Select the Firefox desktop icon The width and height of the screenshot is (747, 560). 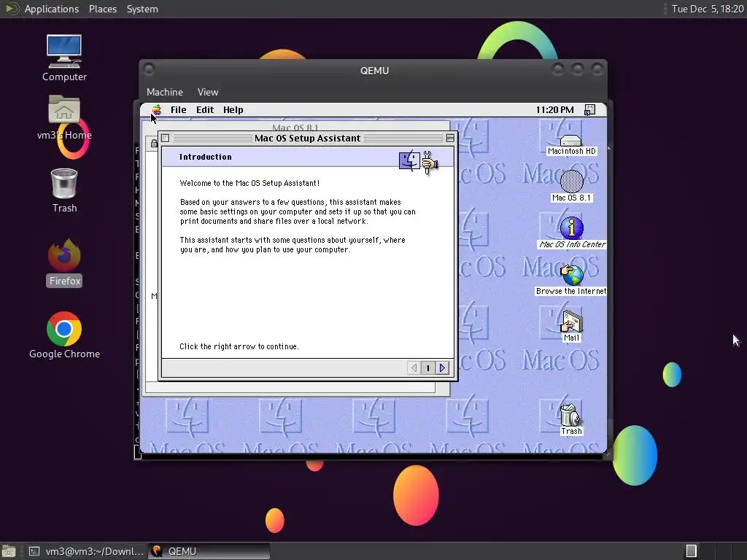point(64,262)
